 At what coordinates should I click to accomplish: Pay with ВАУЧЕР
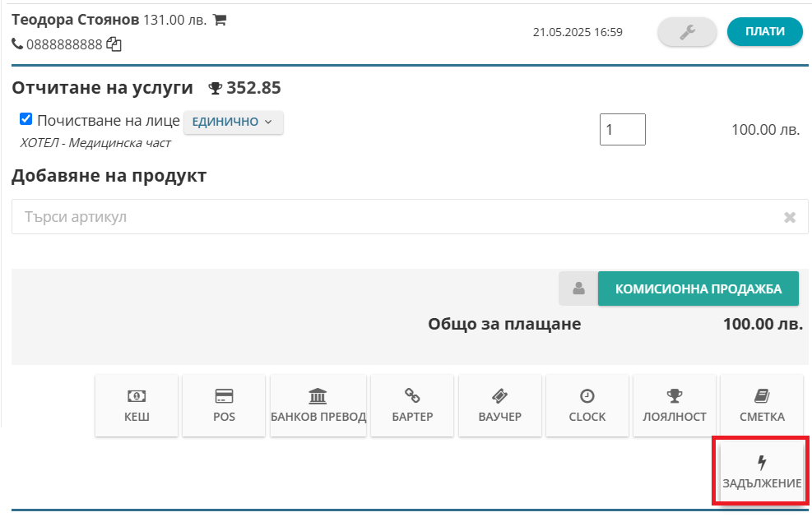tap(499, 406)
